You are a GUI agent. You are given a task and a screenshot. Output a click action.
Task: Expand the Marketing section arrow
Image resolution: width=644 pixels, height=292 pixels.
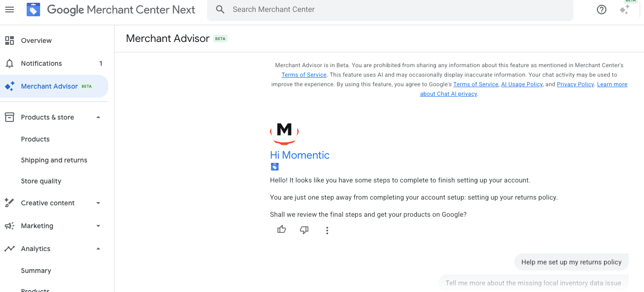(98, 226)
